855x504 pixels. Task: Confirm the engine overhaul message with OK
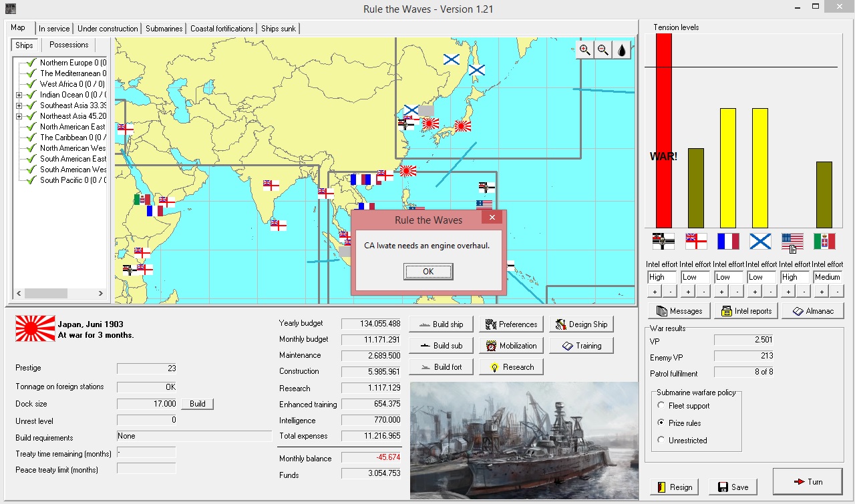pyautogui.click(x=428, y=272)
